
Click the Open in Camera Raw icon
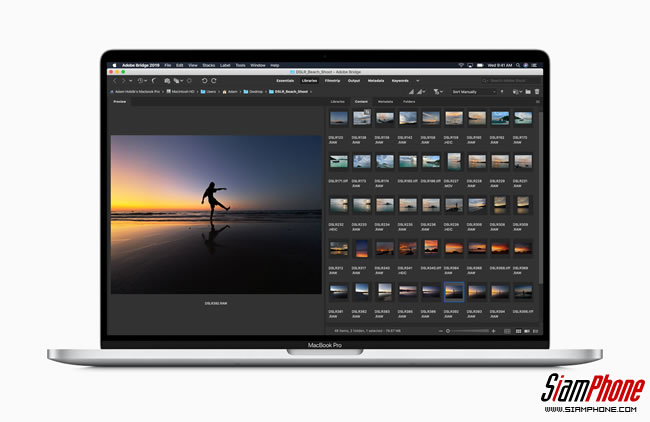click(x=189, y=81)
